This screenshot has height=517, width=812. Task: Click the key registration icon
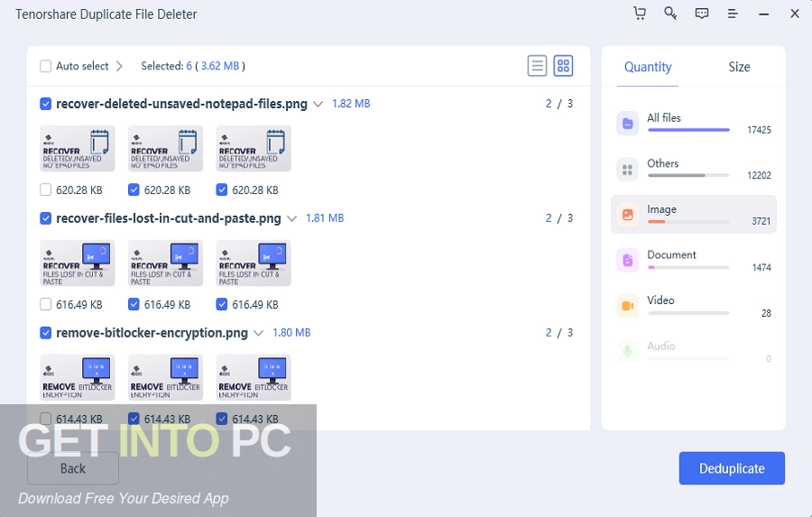(670, 13)
